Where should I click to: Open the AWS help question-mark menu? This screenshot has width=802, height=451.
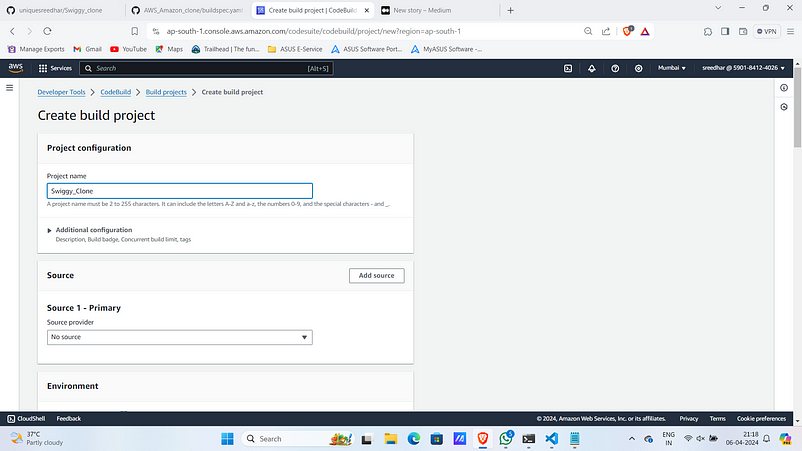(615, 68)
